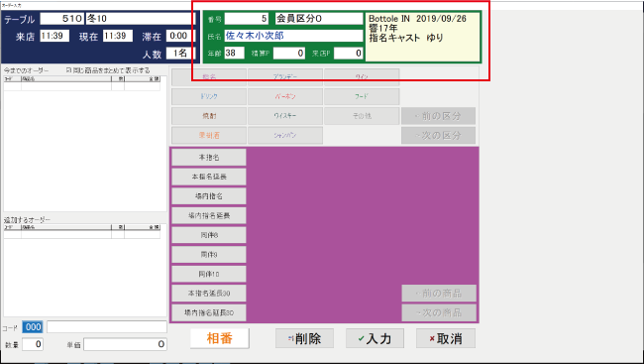Click the 単価 unit price field
This screenshot has height=364, width=644.
click(125, 344)
